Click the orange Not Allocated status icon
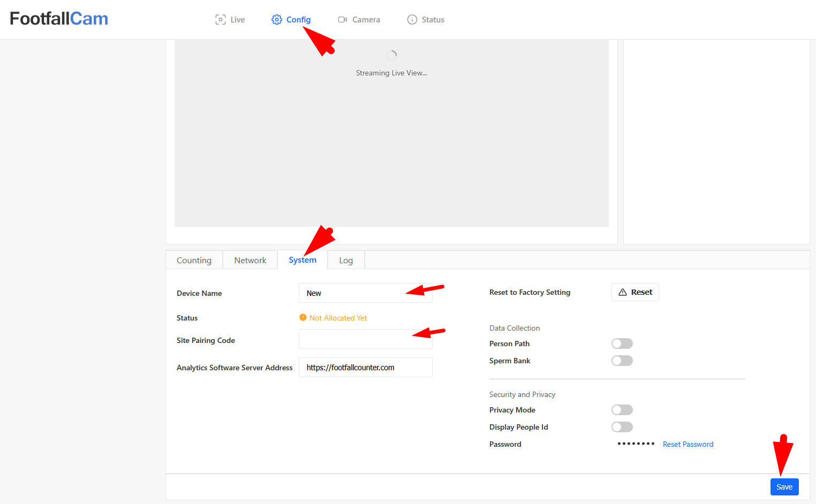The height and width of the screenshot is (504, 816). pos(303,318)
